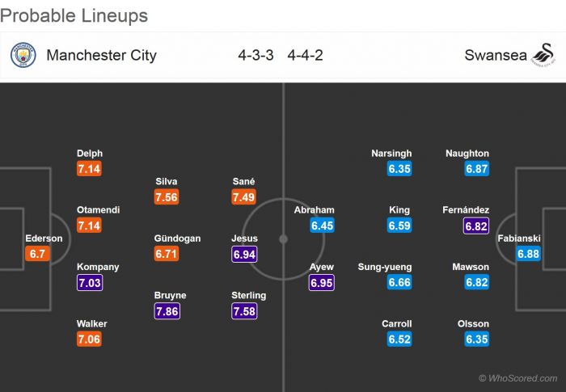Select player name Gündogan
Image resolution: width=566 pixels, height=392 pixels.
coord(177,238)
